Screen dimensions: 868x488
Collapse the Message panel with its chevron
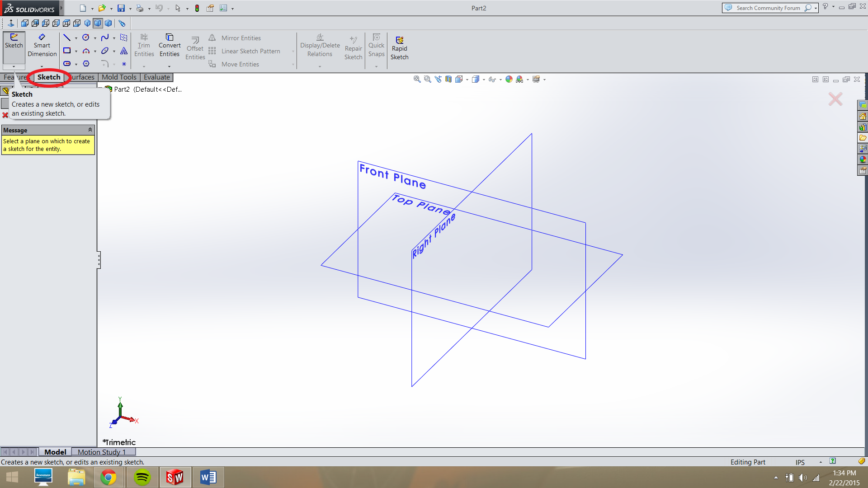pos(90,130)
